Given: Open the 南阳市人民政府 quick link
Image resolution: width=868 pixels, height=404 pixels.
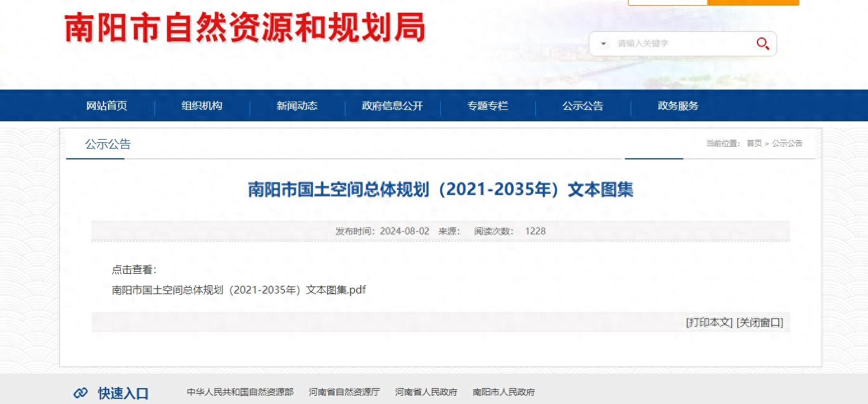Looking at the screenshot, I should [x=504, y=392].
